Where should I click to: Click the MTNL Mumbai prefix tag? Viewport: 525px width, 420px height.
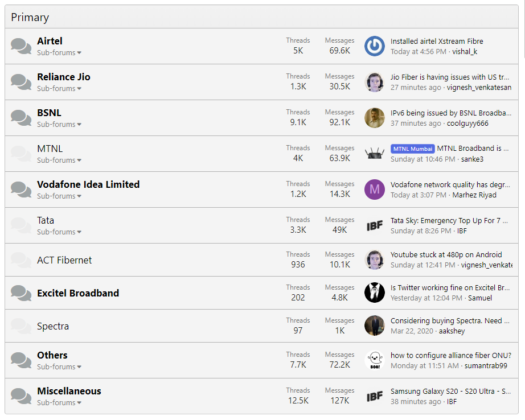coord(412,149)
